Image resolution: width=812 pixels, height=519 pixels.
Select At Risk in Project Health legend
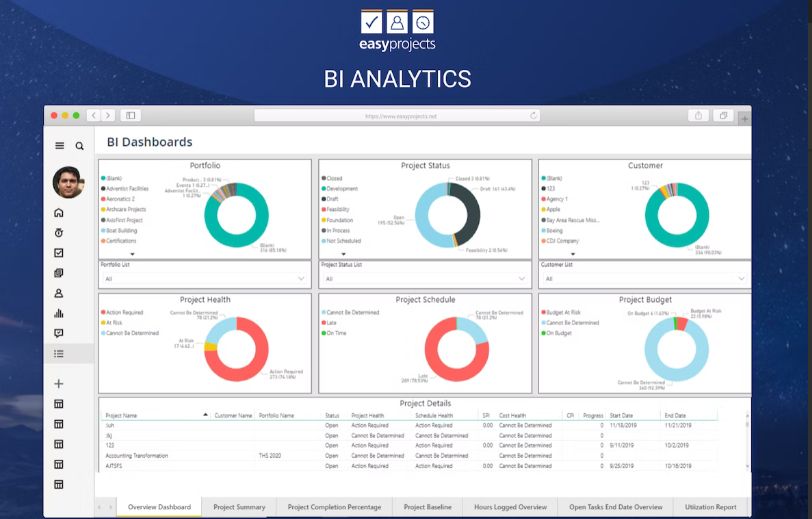112,323
